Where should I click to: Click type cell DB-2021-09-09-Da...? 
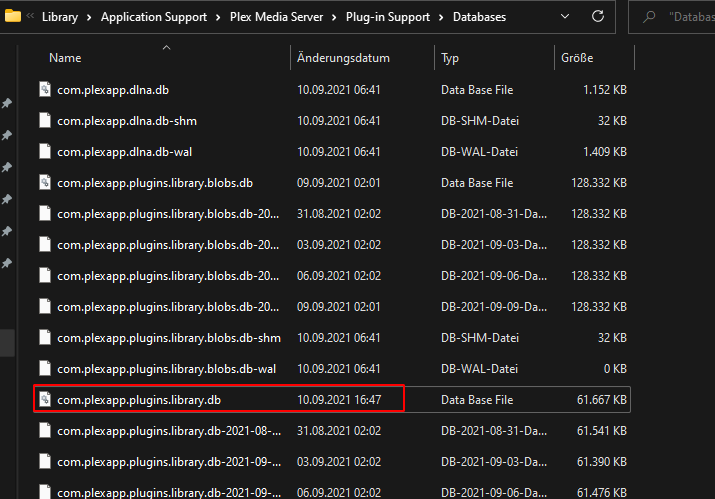pyautogui.click(x=494, y=307)
